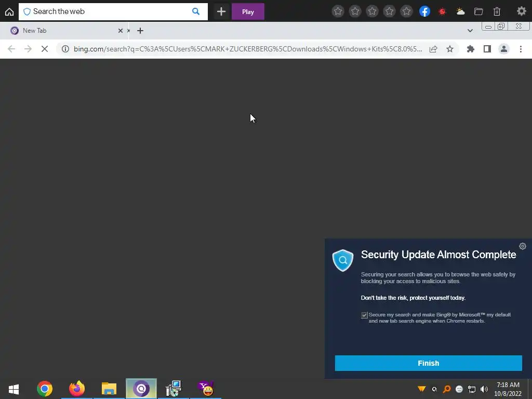Click the Finish button
This screenshot has width=532, height=399.
(x=428, y=363)
